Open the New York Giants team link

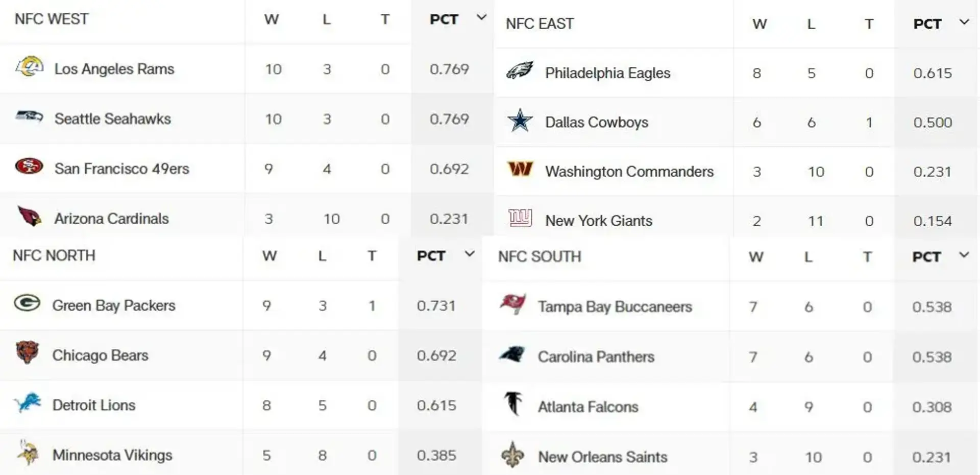pyautogui.click(x=599, y=221)
